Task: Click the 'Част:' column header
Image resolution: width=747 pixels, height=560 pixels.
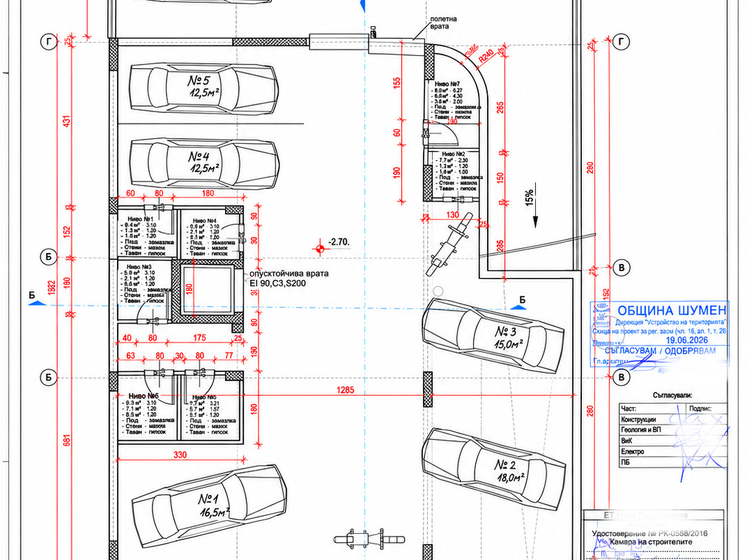Action: click(x=629, y=409)
